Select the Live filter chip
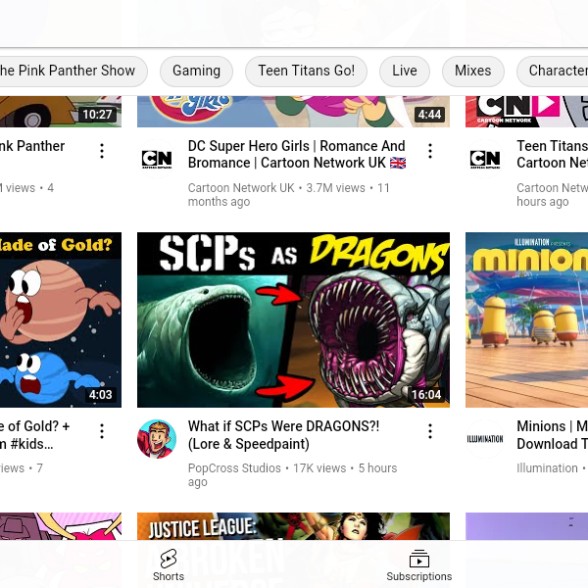588x588 pixels. (405, 71)
